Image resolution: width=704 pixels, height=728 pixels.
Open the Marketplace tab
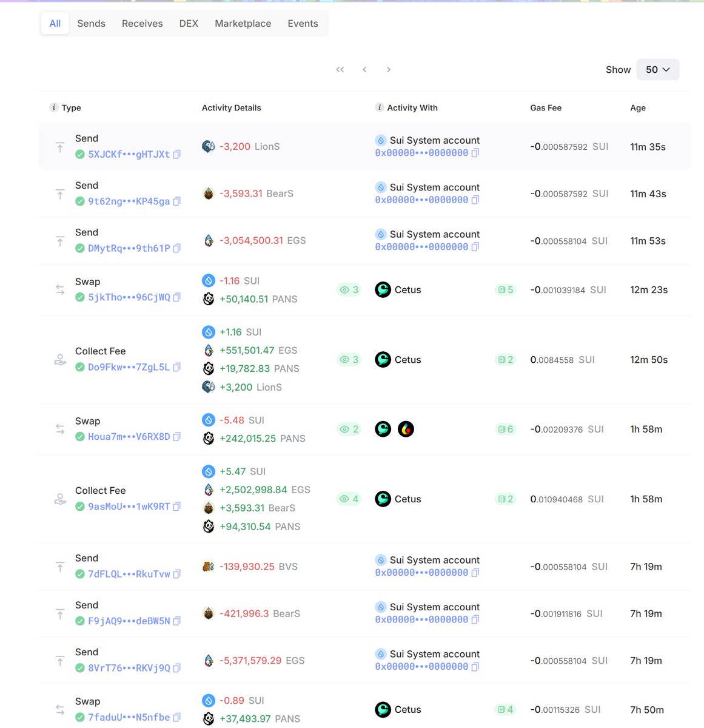[x=243, y=24]
